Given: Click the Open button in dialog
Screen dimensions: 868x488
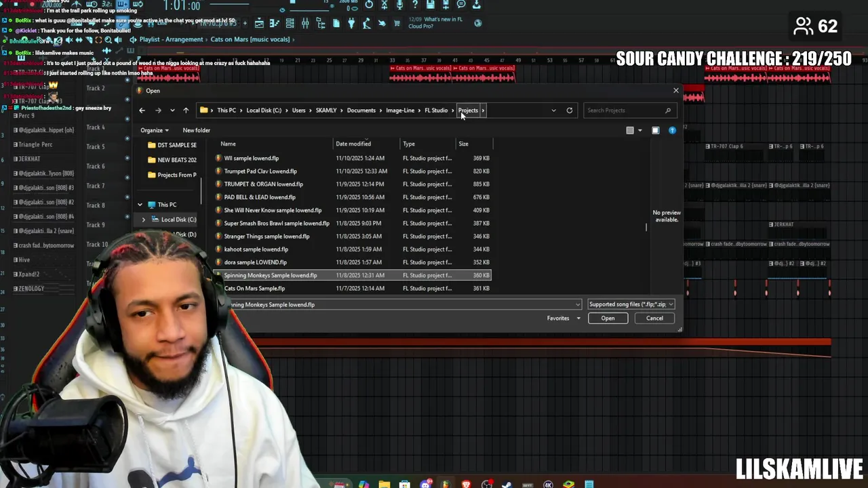Looking at the screenshot, I should pos(608,318).
